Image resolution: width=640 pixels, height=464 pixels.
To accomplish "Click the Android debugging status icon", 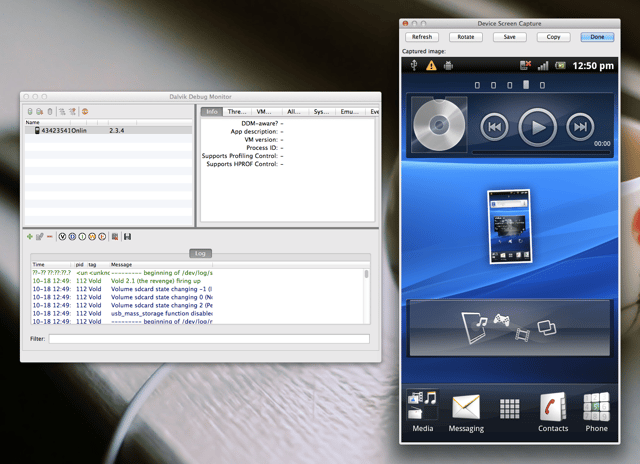I will coord(448,65).
